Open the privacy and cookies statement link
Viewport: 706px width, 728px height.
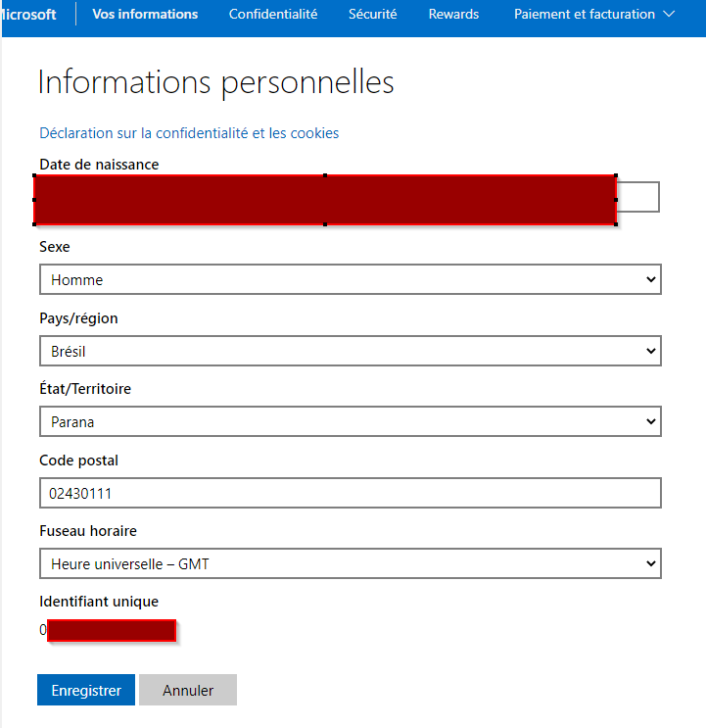[189, 133]
